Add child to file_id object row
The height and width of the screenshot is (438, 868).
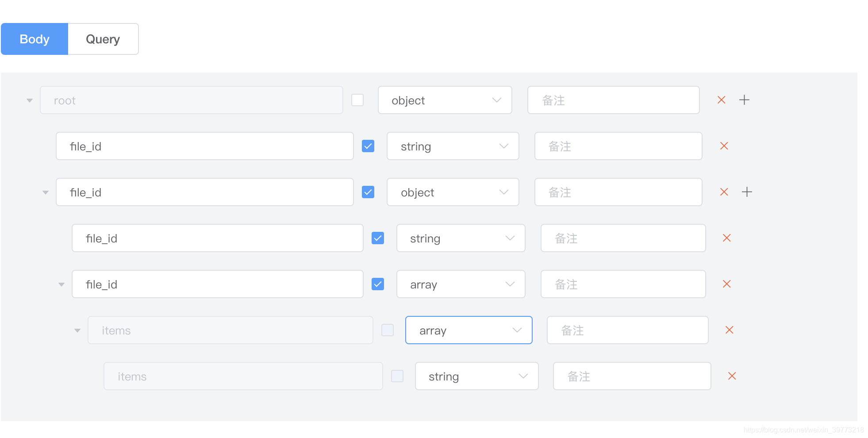pyautogui.click(x=747, y=192)
